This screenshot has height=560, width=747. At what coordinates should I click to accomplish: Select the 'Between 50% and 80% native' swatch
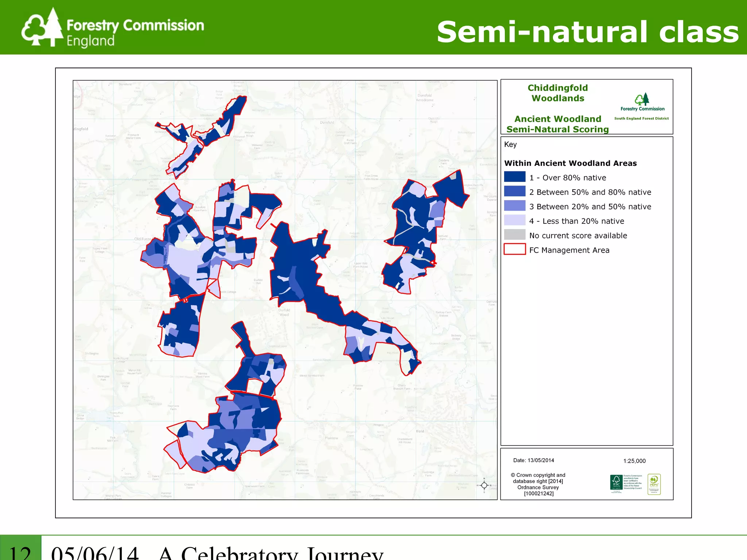coord(515,191)
